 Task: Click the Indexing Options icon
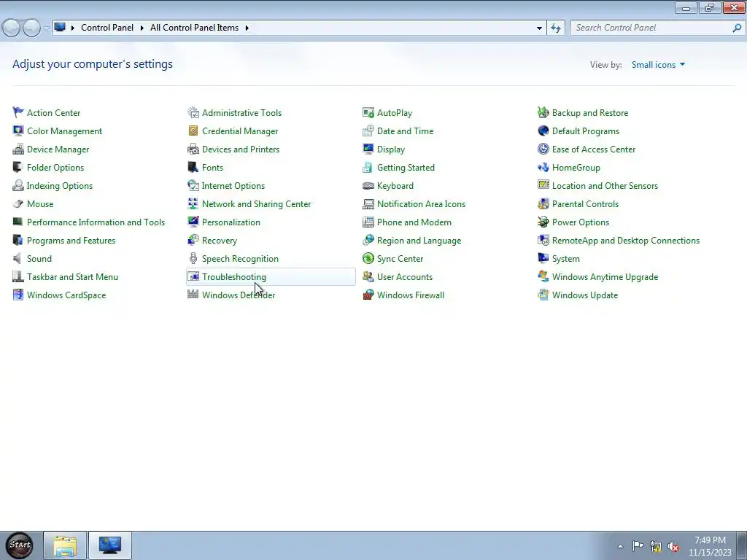pos(18,185)
